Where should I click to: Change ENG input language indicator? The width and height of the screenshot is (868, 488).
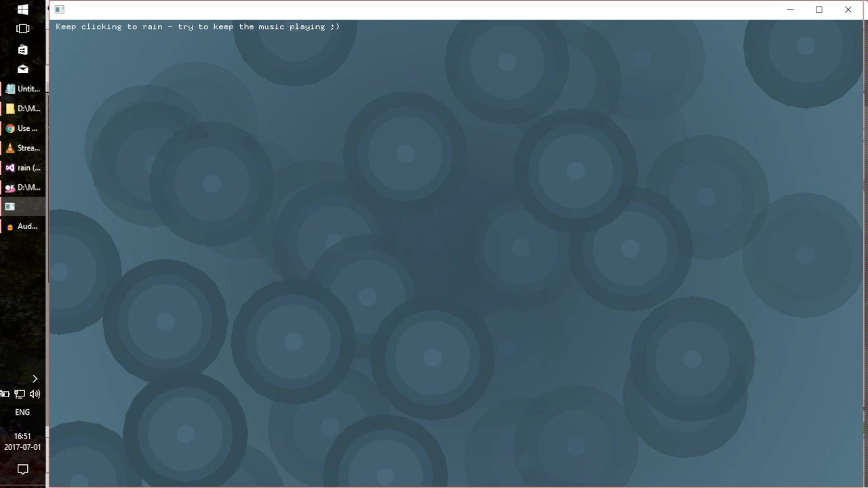click(22, 412)
